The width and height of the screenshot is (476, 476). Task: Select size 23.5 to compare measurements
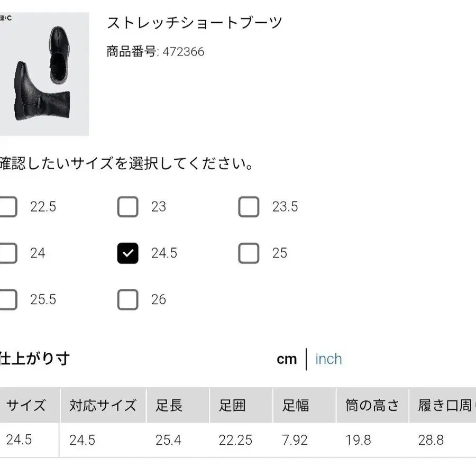click(x=249, y=207)
